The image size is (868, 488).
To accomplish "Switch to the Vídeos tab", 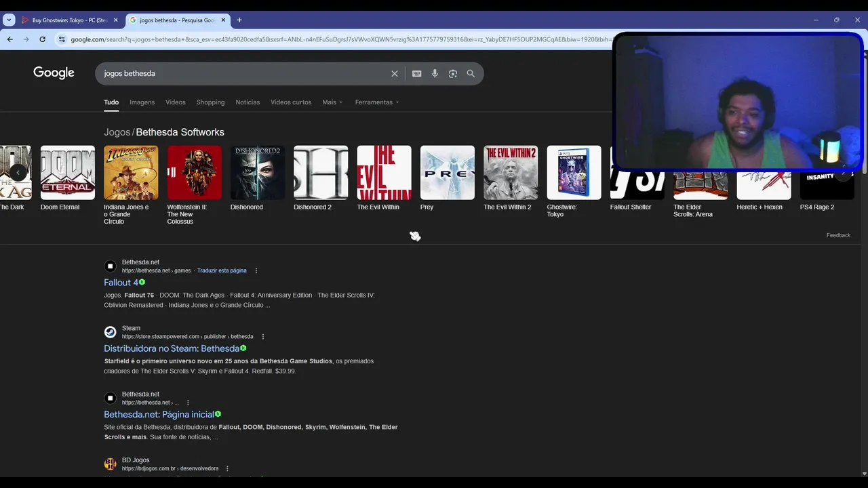I will 175,102.
